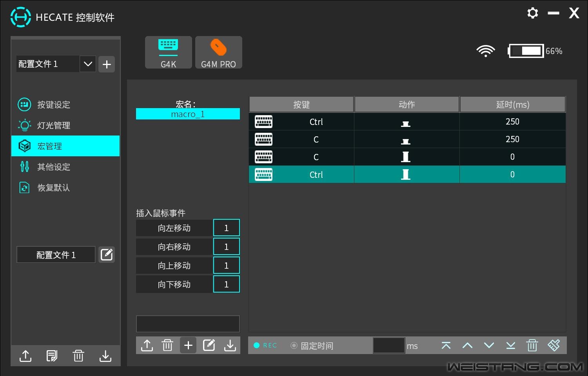Open 其他设定 other settings
This screenshot has width=588, height=376.
tap(65, 167)
